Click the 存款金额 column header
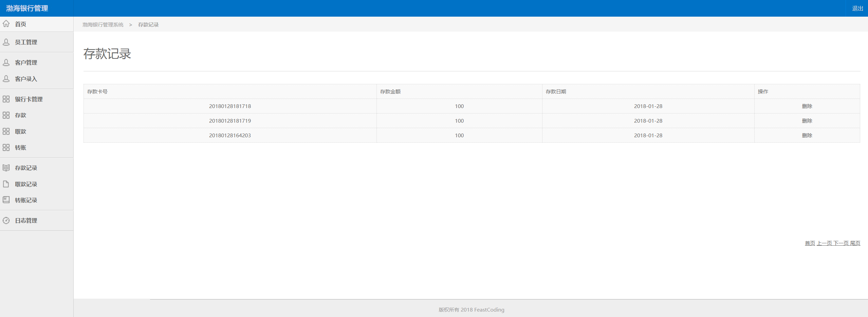868x317 pixels. 390,92
